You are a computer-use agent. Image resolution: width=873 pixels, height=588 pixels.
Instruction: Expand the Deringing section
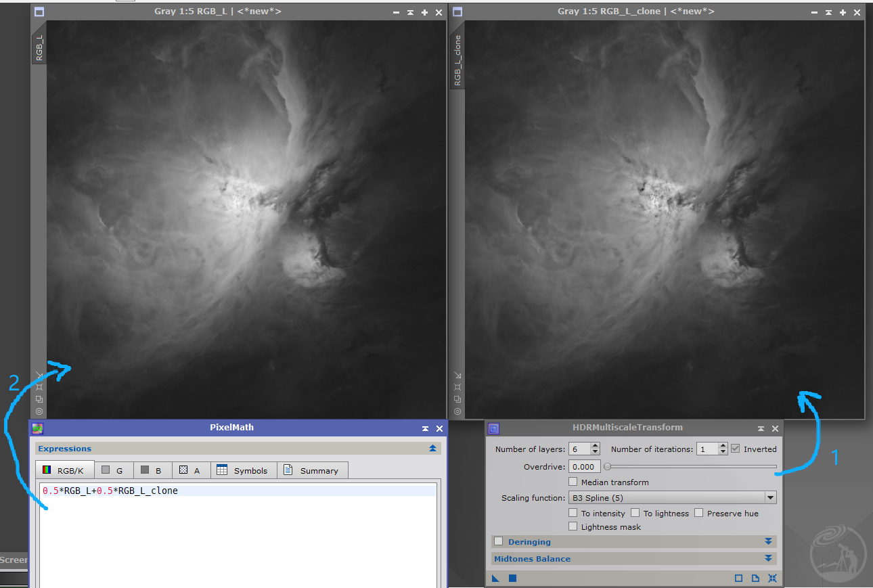[768, 542]
